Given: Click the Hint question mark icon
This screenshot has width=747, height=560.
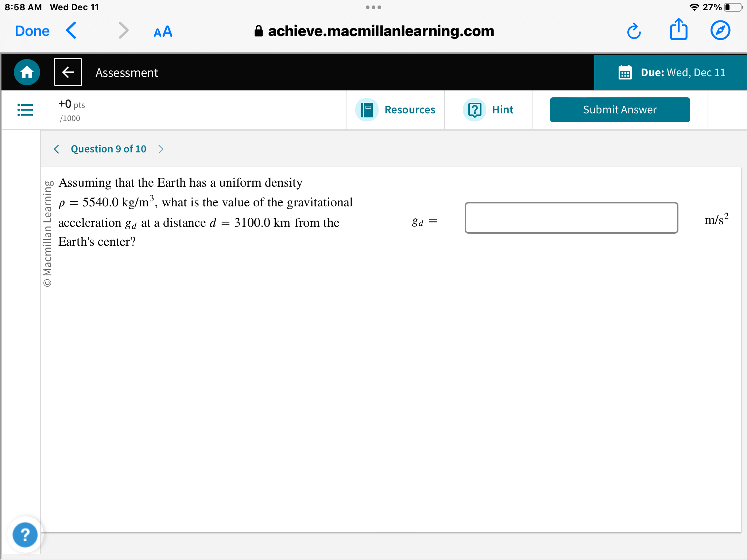Looking at the screenshot, I should tap(475, 109).
